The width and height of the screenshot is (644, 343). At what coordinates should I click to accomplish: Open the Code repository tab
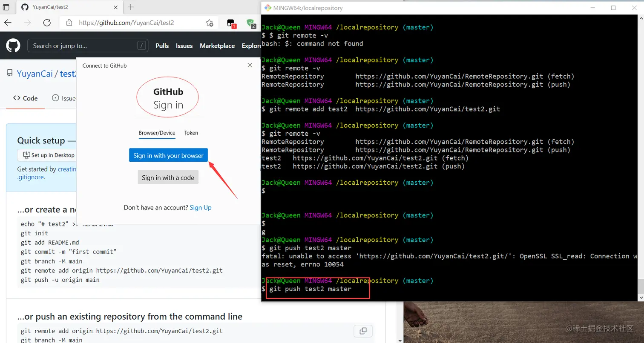click(26, 98)
